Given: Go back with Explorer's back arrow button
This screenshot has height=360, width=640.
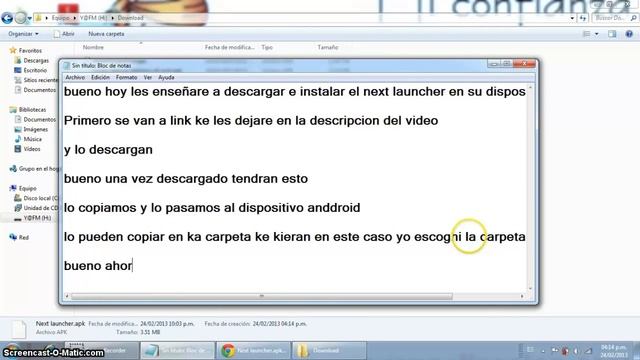Looking at the screenshot, I should pyautogui.click(x=7, y=18).
